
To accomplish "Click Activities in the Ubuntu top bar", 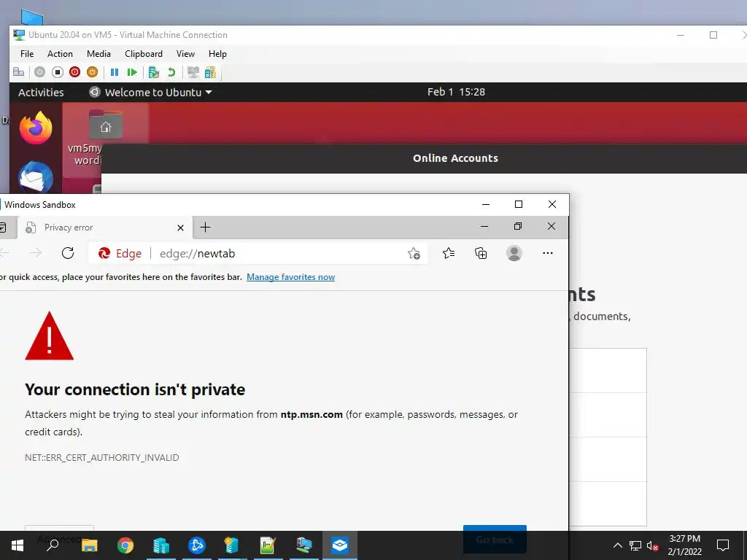I will click(x=41, y=93).
